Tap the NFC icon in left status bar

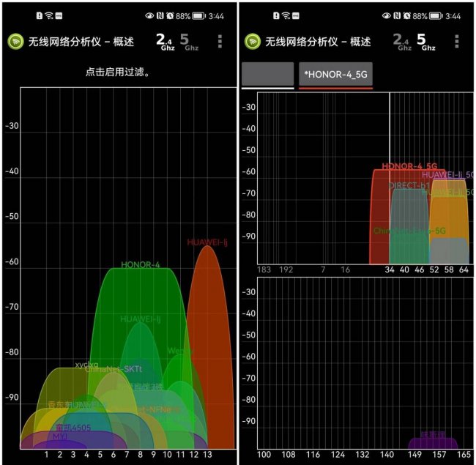[160, 16]
